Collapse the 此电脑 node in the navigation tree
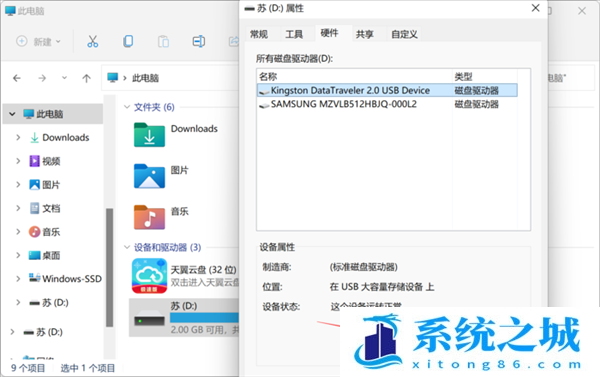The image size is (600, 377). click(x=12, y=114)
